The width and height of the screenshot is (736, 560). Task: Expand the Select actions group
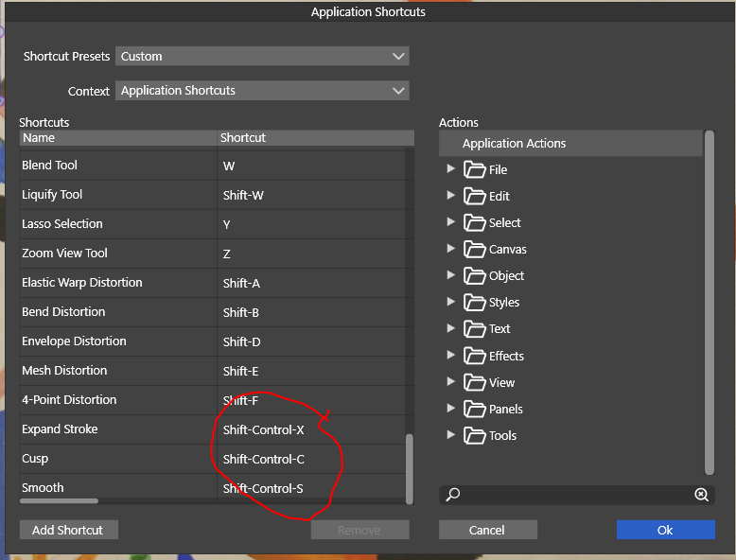pos(449,222)
